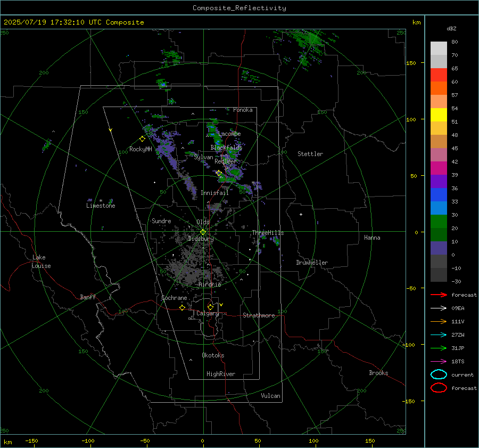This screenshot has height=448, width=479.
Task: Pick the magenta 42-39 dBZ swatch
Action: 439,168
